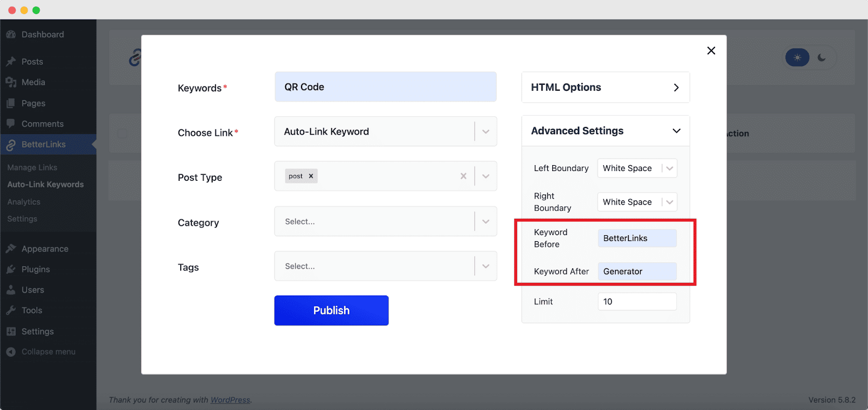The image size is (868, 410).
Task: Open the Plugins sidebar item
Action: [x=35, y=269]
